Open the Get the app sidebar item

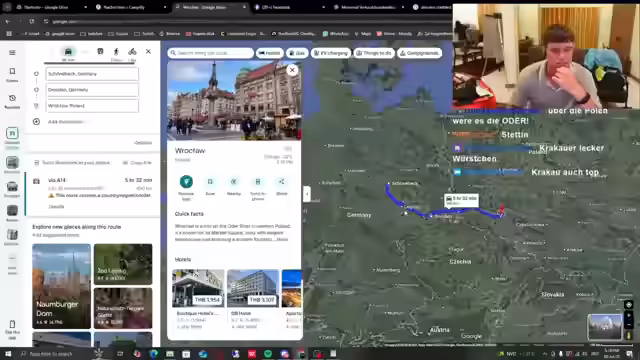12,329
